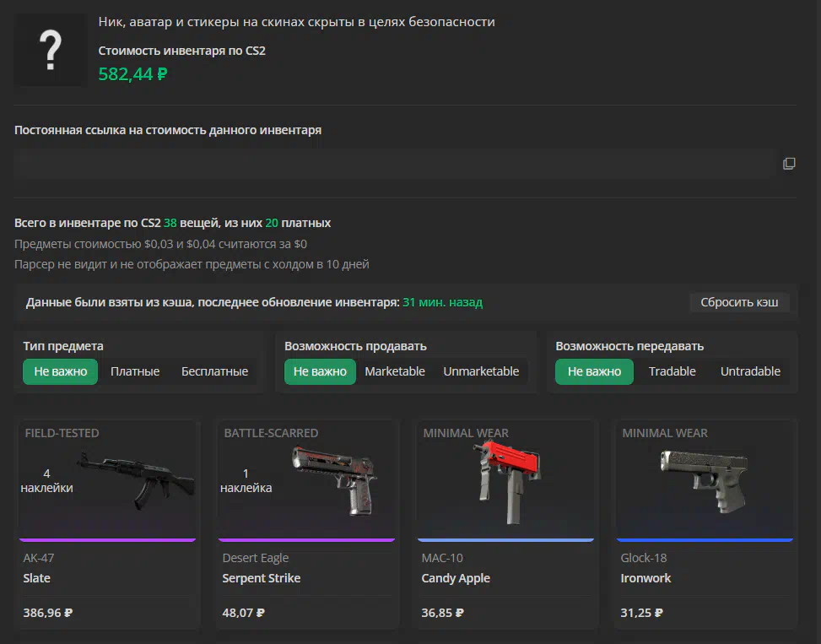Click the MINIMAL WEAR label on Glock-18 card
The image size is (821, 644).
coord(664,433)
